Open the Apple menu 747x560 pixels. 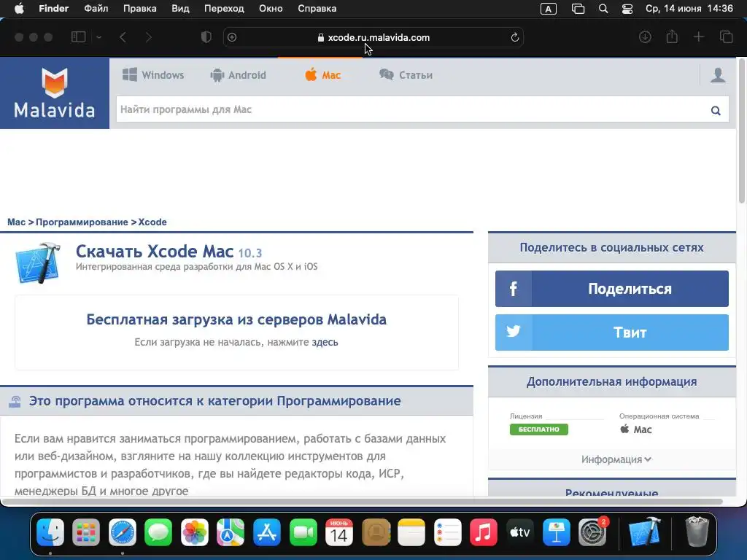(19, 9)
